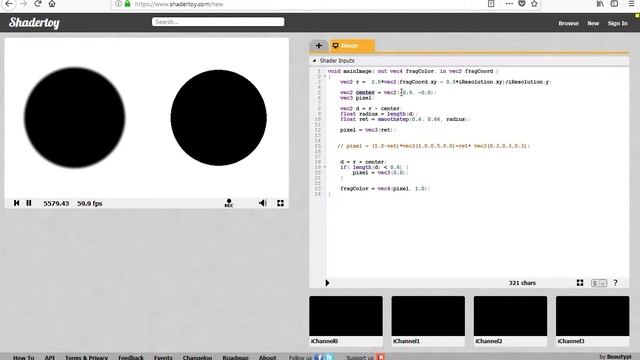Open the New shader page
Screen dimensions: 640x360
click(x=593, y=23)
